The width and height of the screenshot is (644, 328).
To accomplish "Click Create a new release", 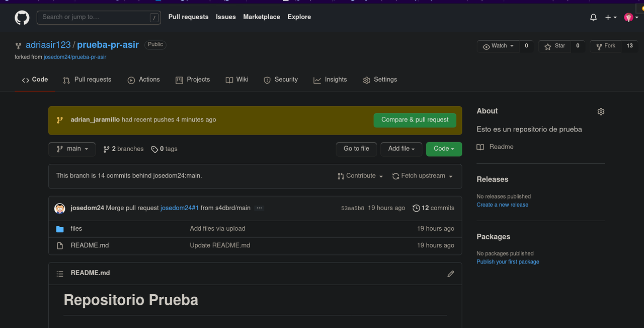I will click(x=503, y=205).
